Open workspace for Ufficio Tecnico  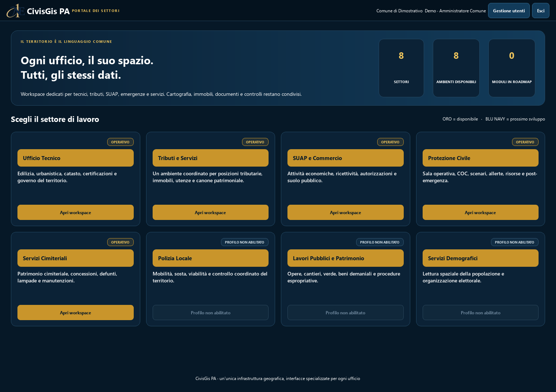point(76,212)
